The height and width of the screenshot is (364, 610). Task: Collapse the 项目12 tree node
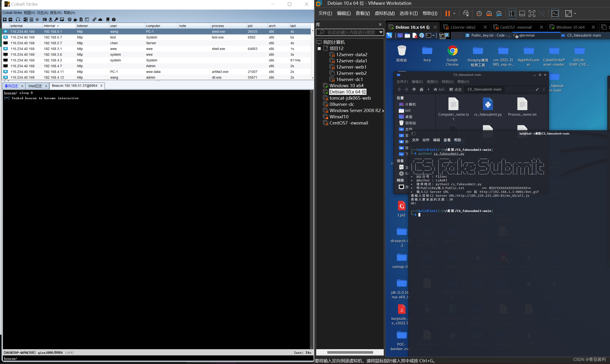[x=319, y=49]
